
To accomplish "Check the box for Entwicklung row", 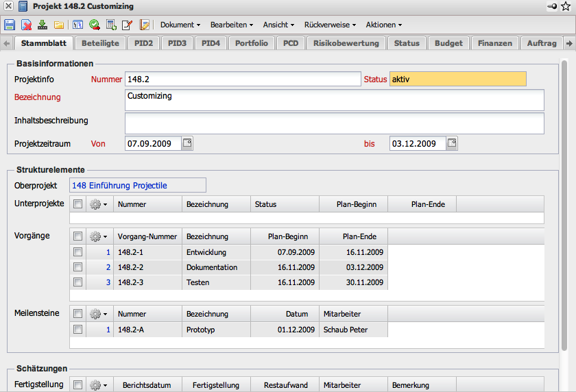I will [77, 252].
